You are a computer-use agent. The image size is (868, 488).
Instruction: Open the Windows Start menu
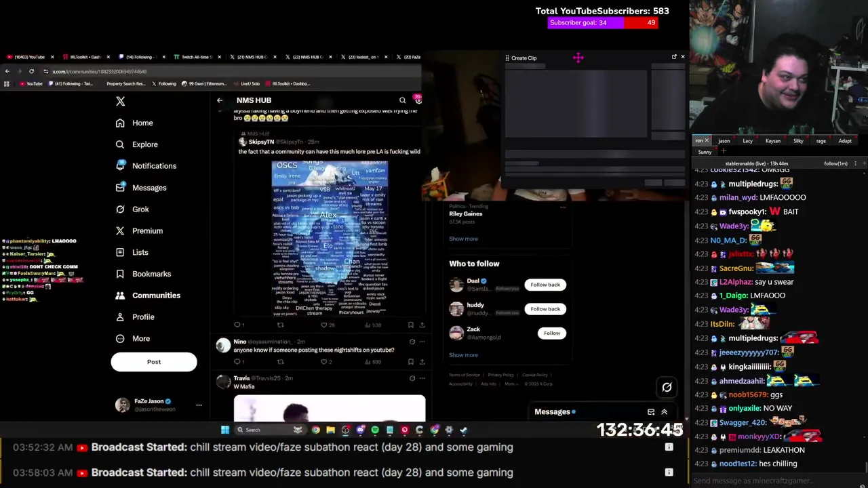225,430
